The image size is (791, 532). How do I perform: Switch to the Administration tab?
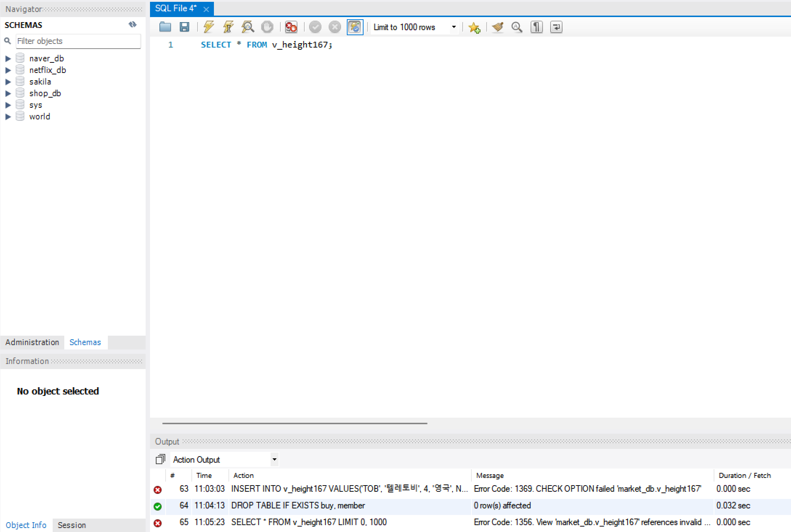point(32,342)
